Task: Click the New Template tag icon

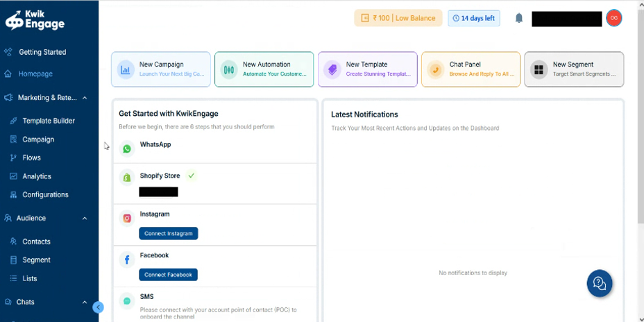Action: coord(332,69)
